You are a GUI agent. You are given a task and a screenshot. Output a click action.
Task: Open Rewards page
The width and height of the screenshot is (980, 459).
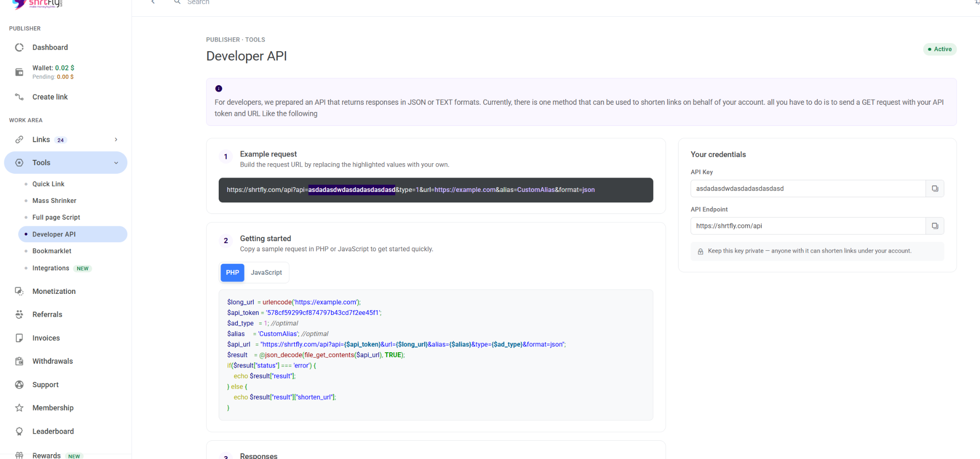pyautogui.click(x=46, y=455)
